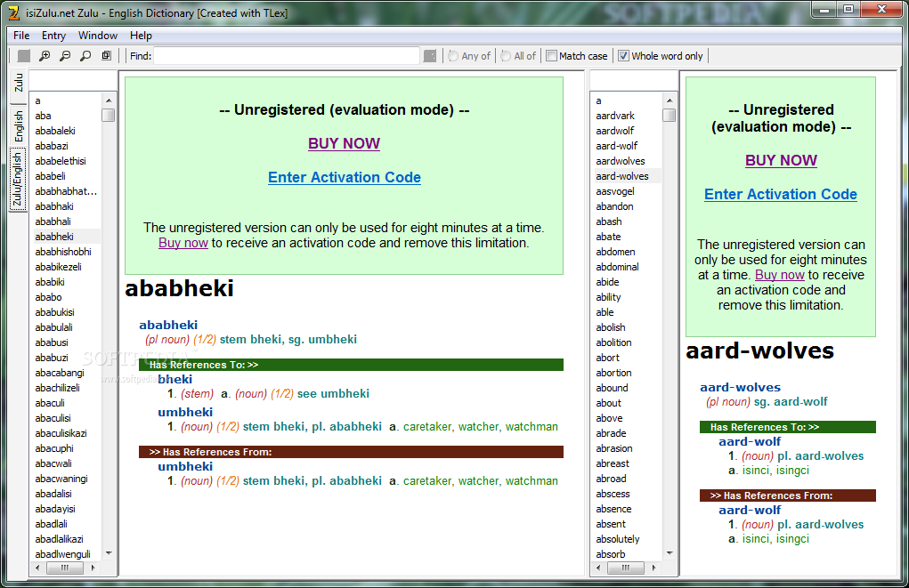
Task: Select 'ababhishobhi' in the Zulu word list
Action: [63, 252]
